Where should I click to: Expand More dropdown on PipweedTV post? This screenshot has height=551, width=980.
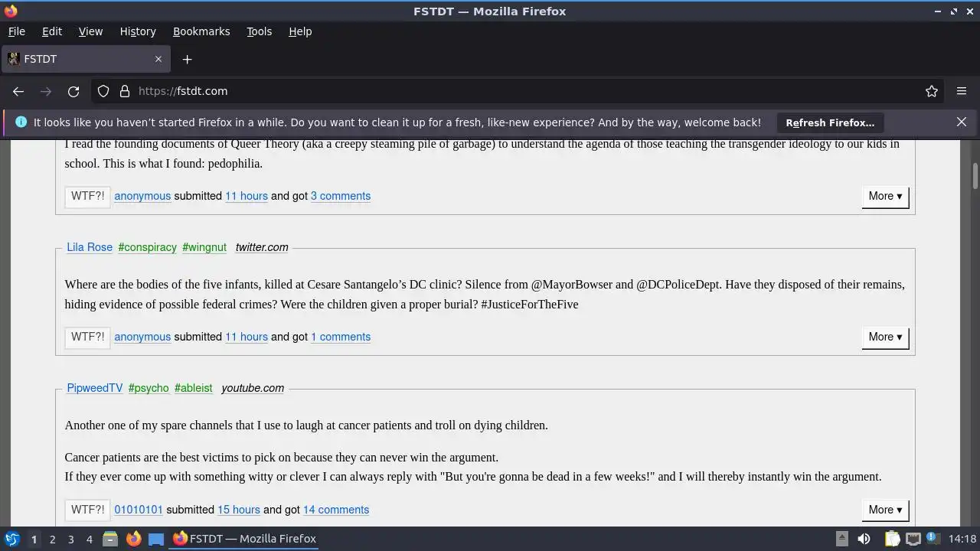click(885, 510)
